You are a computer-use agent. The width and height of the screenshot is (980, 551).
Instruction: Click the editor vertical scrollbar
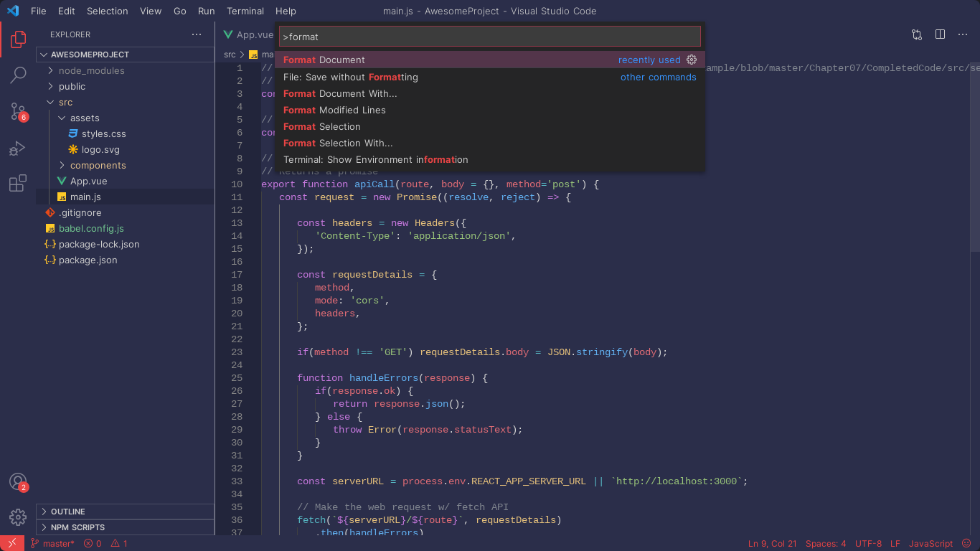click(x=975, y=158)
